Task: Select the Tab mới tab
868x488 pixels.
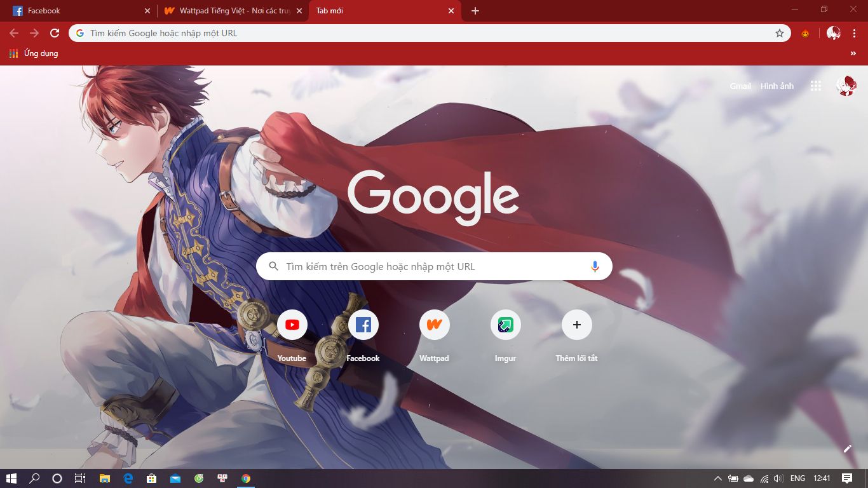Action: 384,11
